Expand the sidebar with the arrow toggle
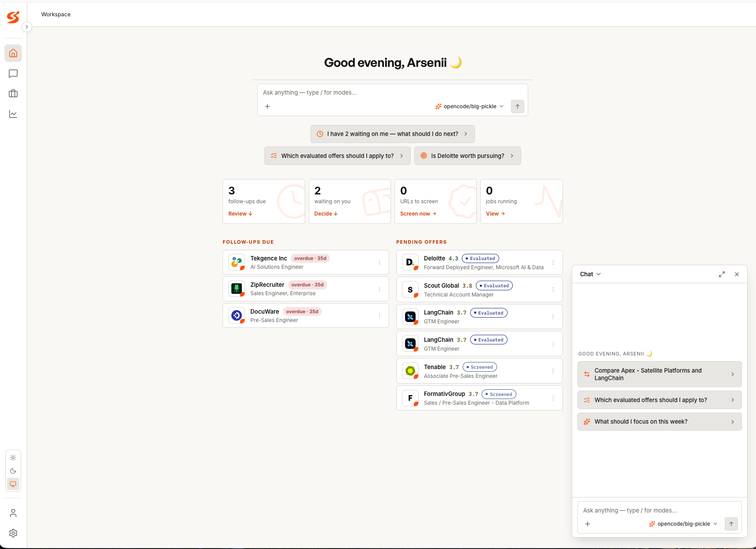The height and width of the screenshot is (549, 756). [27, 27]
